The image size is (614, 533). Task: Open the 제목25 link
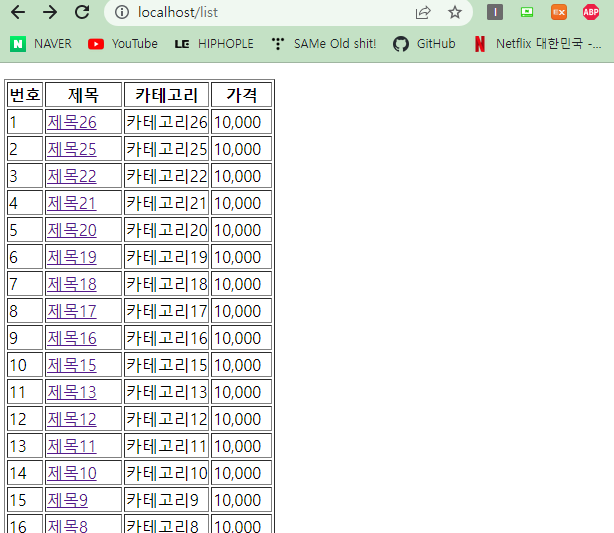click(72, 149)
